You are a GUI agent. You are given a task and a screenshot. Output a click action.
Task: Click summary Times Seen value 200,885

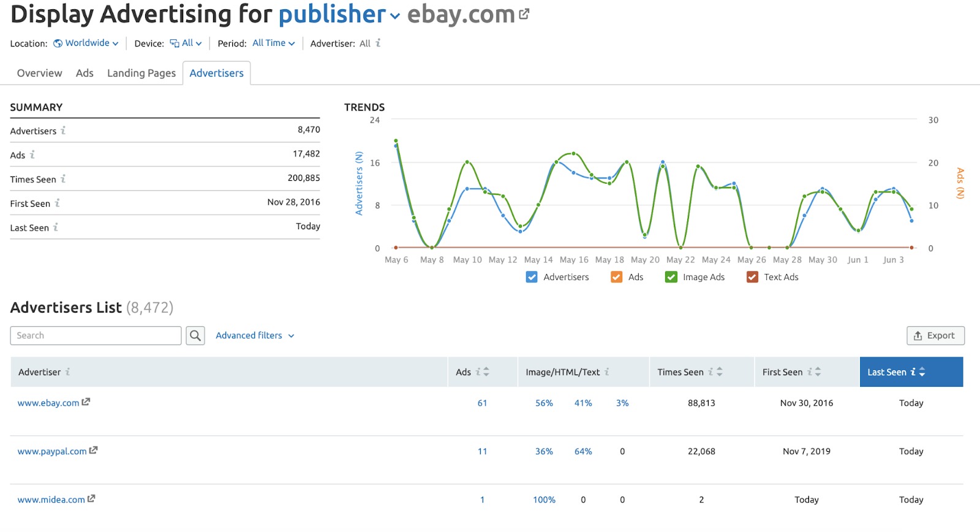click(304, 178)
